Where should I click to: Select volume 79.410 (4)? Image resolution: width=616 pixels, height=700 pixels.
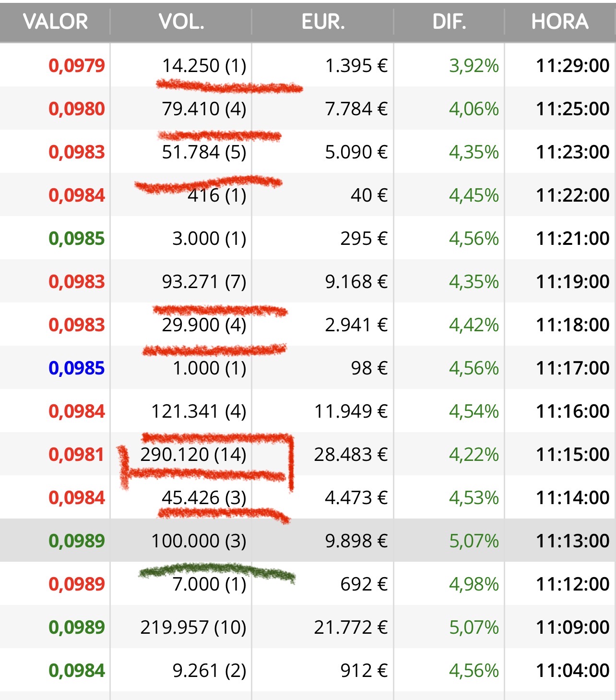[x=204, y=109]
